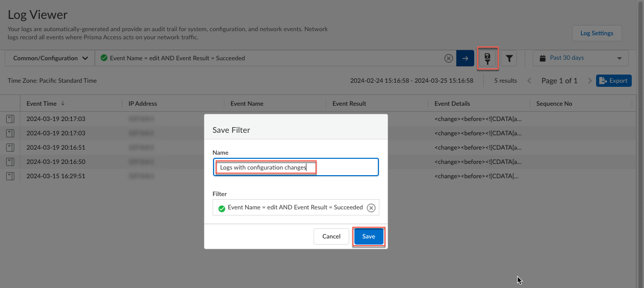
Task: Export the log results
Action: [x=613, y=81]
